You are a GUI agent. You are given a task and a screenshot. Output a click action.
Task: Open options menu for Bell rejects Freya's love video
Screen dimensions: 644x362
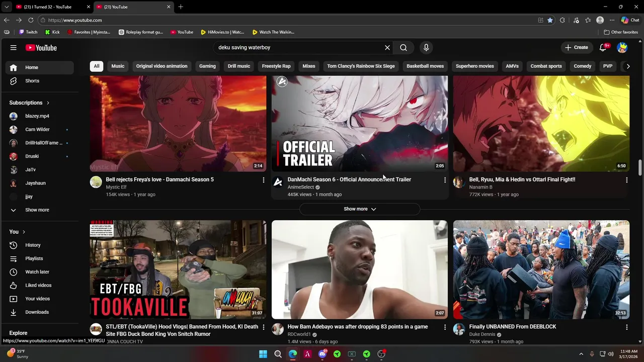pos(263,180)
